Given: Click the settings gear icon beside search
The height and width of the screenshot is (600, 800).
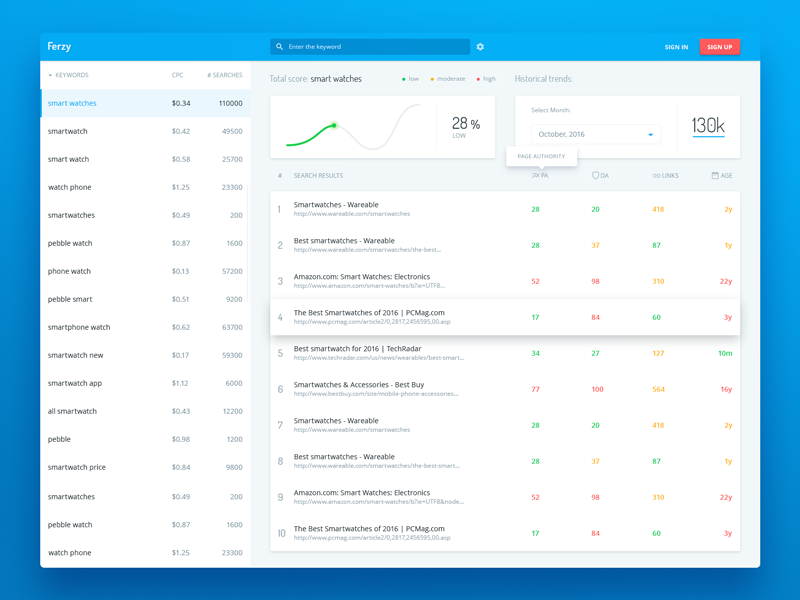Looking at the screenshot, I should [x=480, y=47].
